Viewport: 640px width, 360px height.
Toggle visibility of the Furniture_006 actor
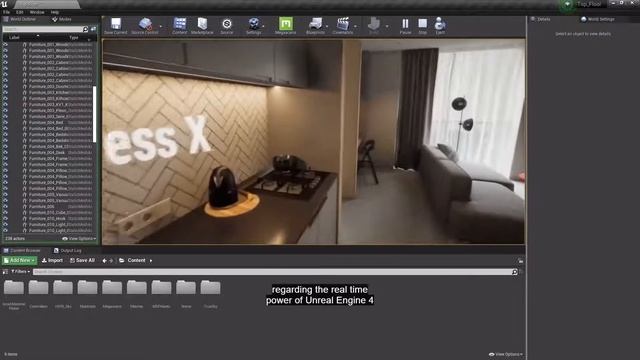coord(5,207)
